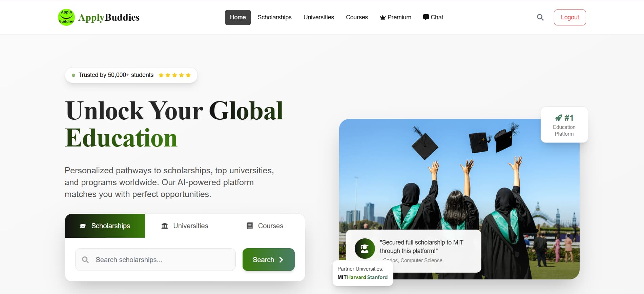Open Universities in the top navigation
The width and height of the screenshot is (644, 294).
pyautogui.click(x=319, y=17)
